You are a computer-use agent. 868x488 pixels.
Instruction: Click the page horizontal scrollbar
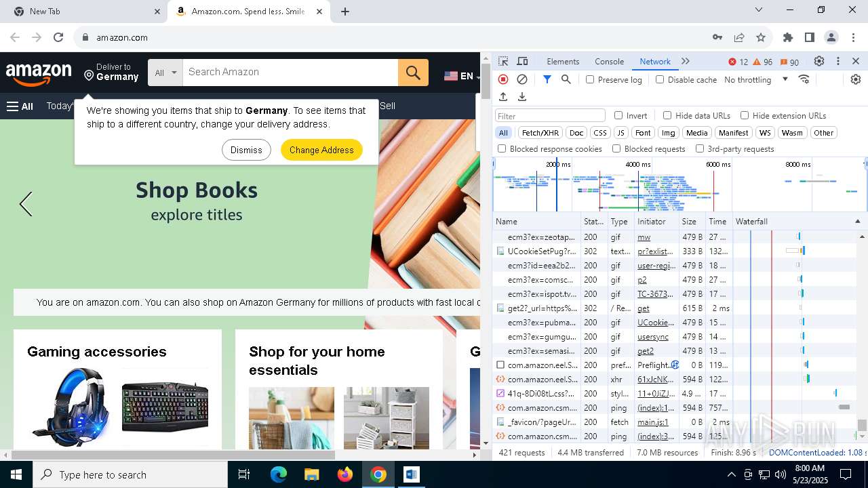(173, 455)
